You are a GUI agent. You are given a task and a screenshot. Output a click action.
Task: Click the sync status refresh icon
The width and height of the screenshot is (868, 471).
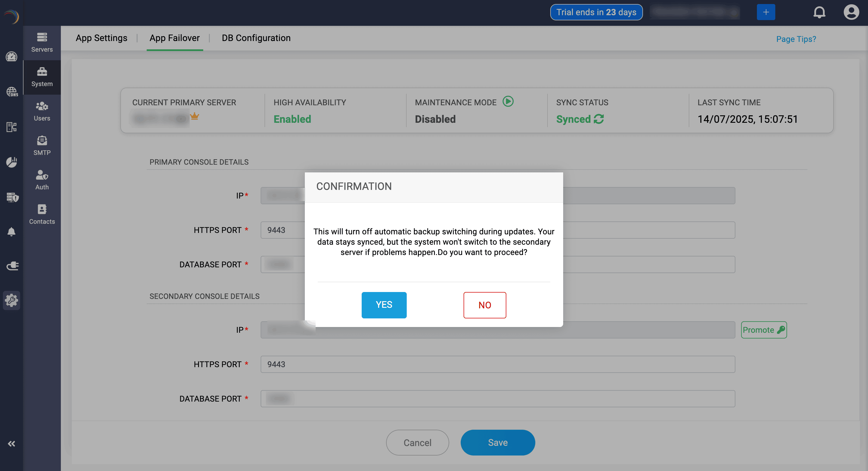click(x=599, y=119)
